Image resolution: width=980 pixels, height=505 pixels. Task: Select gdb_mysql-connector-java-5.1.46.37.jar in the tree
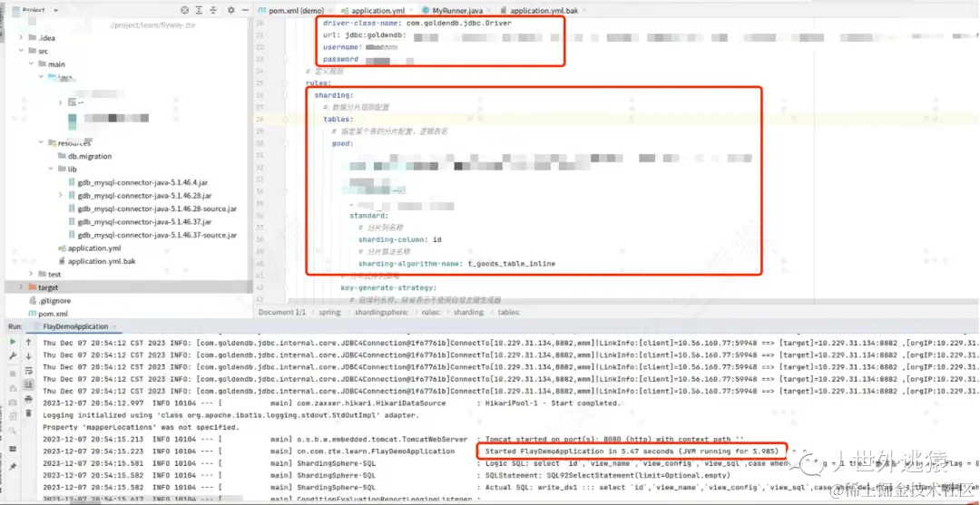click(x=140, y=221)
